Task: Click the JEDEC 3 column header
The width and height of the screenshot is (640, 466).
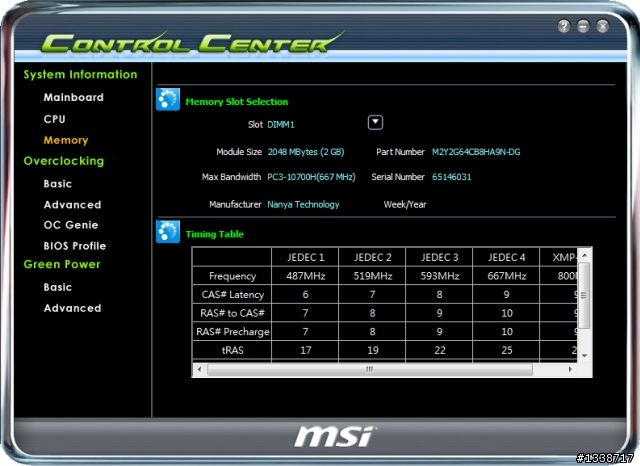Action: pos(439,257)
